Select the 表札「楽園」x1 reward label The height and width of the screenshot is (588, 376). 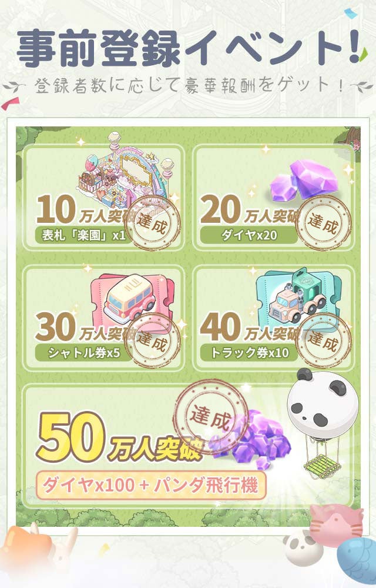pos(84,235)
